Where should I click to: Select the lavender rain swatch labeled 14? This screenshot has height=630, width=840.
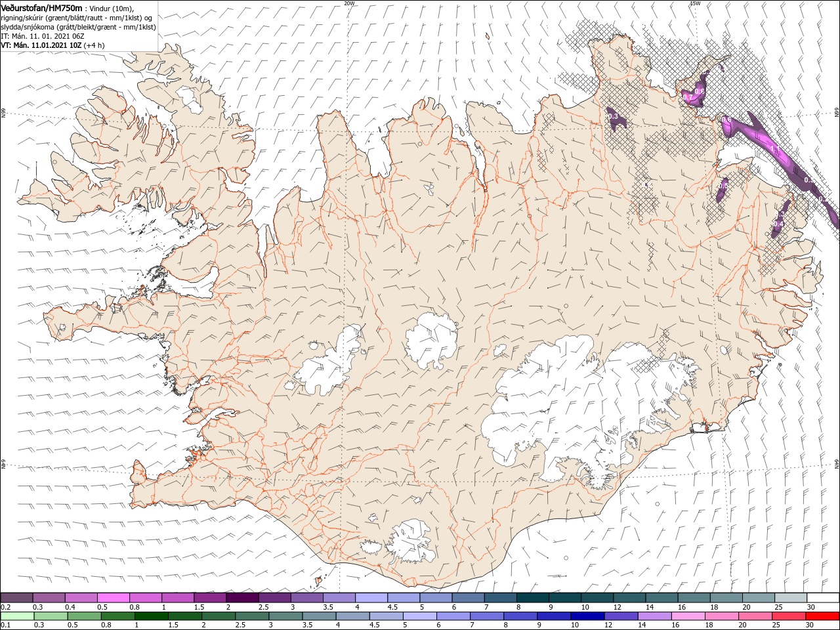[x=655, y=616]
